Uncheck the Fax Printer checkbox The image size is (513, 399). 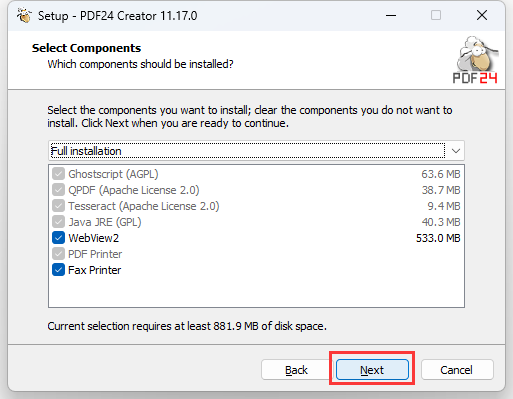[x=58, y=270]
